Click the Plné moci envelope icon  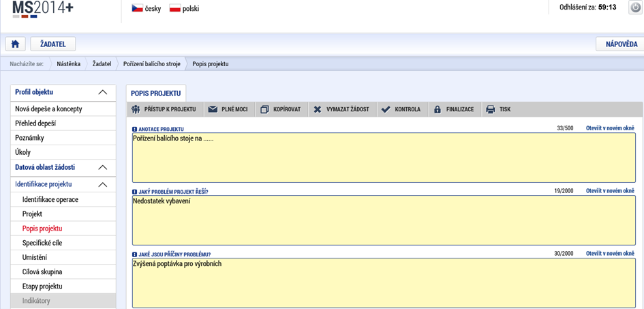tap(213, 109)
